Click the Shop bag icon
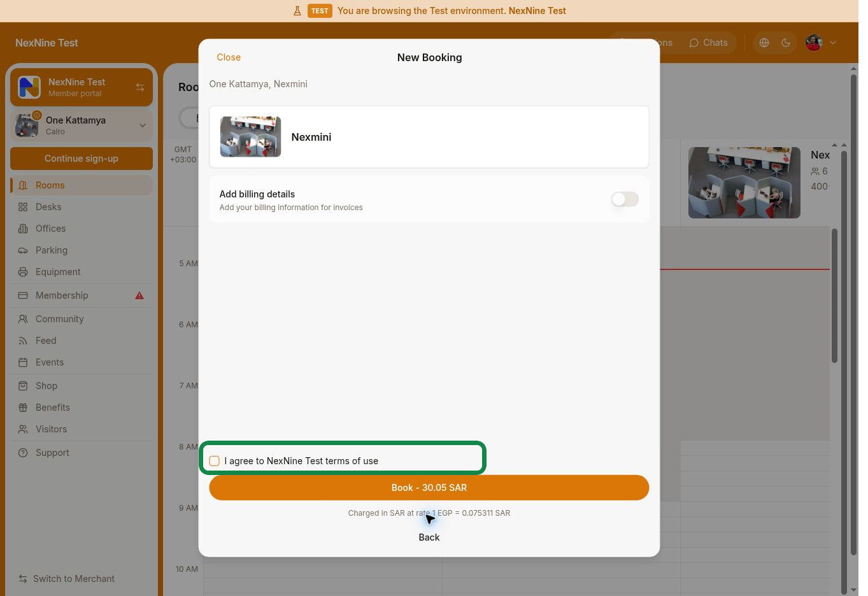868x596 pixels. click(23, 386)
